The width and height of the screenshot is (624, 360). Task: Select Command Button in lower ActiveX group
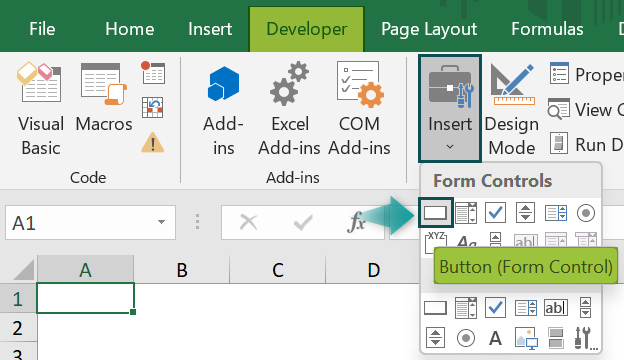click(435, 308)
